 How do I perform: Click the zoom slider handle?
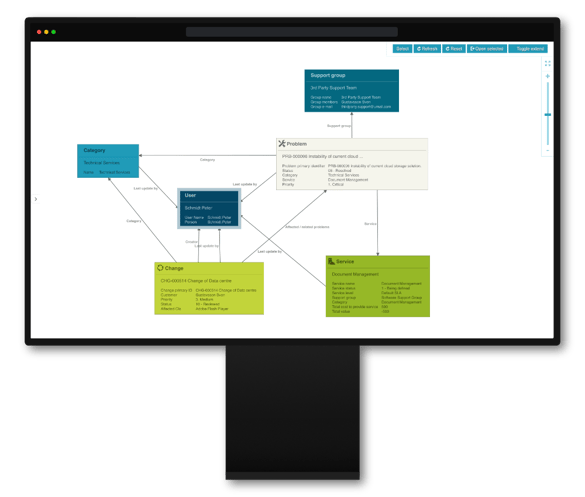pyautogui.click(x=547, y=115)
